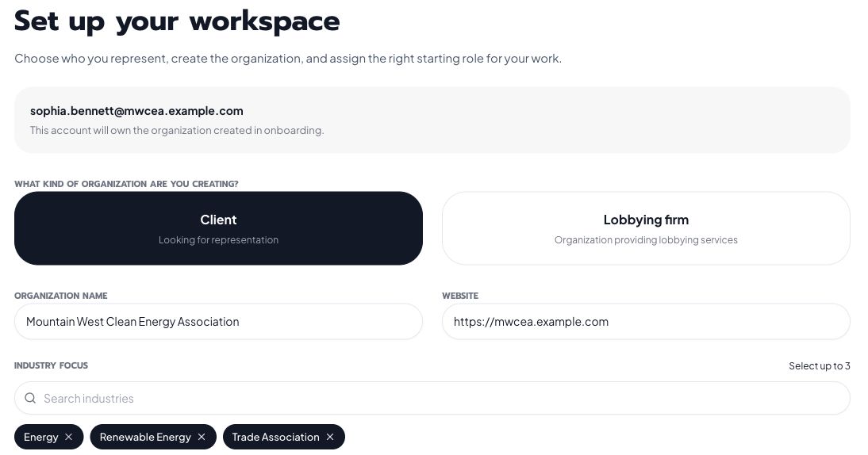868x455 pixels.
Task: Click the sophia.bennett@mwcea.example.com account email
Action: click(136, 110)
